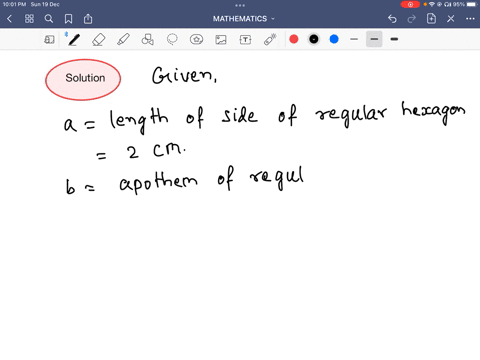Open the share/export menu
The height and width of the screenshot is (360, 480).
click(88, 19)
